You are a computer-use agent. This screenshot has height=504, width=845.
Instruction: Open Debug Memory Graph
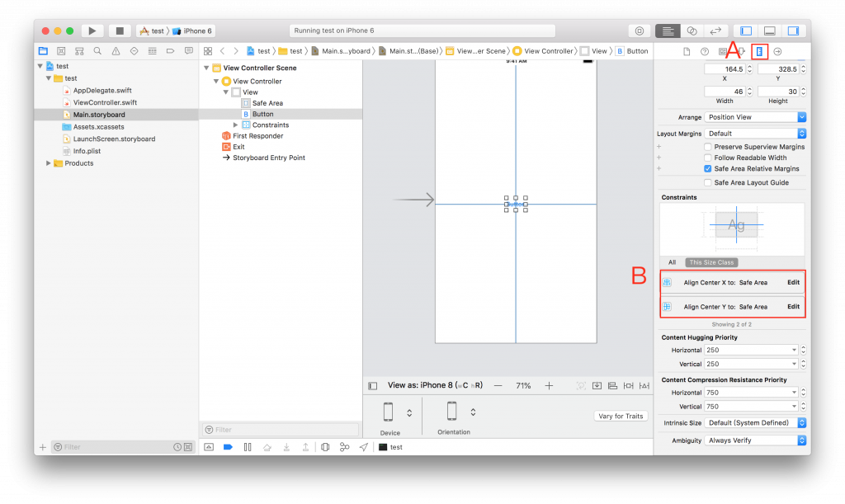click(344, 447)
